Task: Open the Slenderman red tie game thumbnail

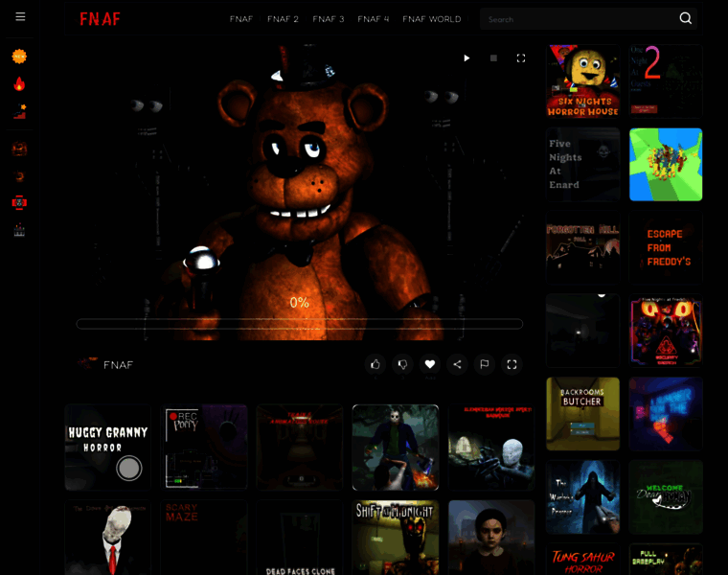Action: point(107,538)
